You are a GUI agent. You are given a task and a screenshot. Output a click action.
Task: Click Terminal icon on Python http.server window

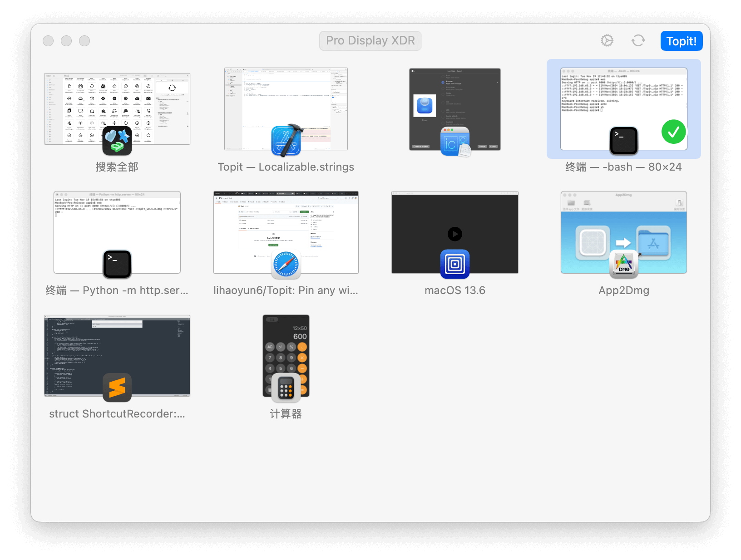pos(117,264)
